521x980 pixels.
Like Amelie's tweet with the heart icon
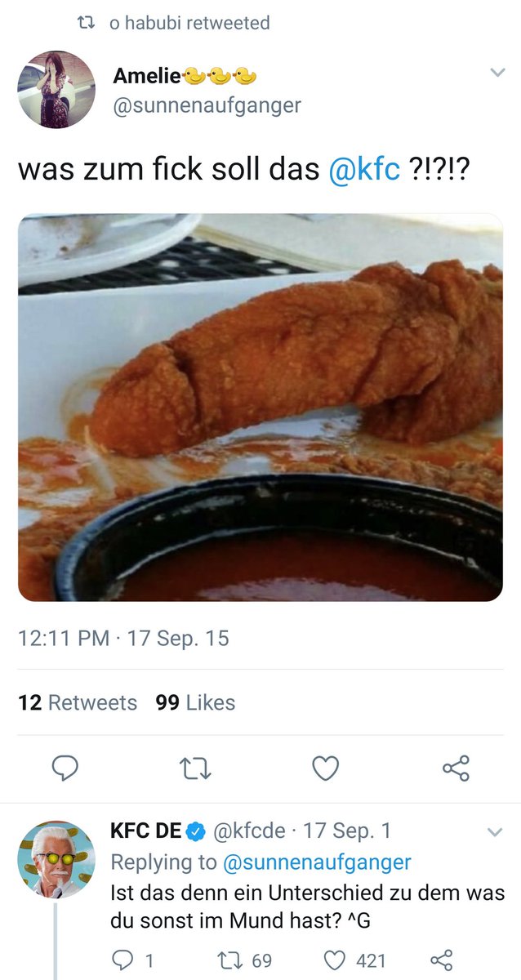[326, 768]
